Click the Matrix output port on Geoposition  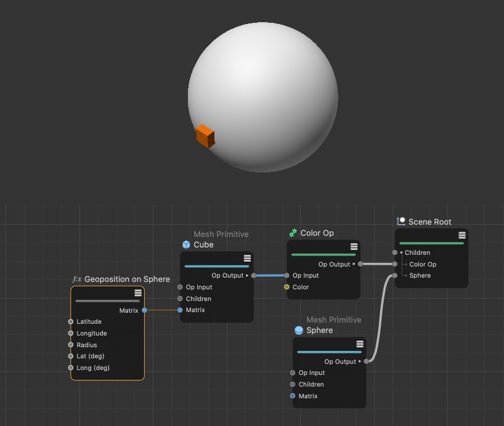tap(144, 310)
